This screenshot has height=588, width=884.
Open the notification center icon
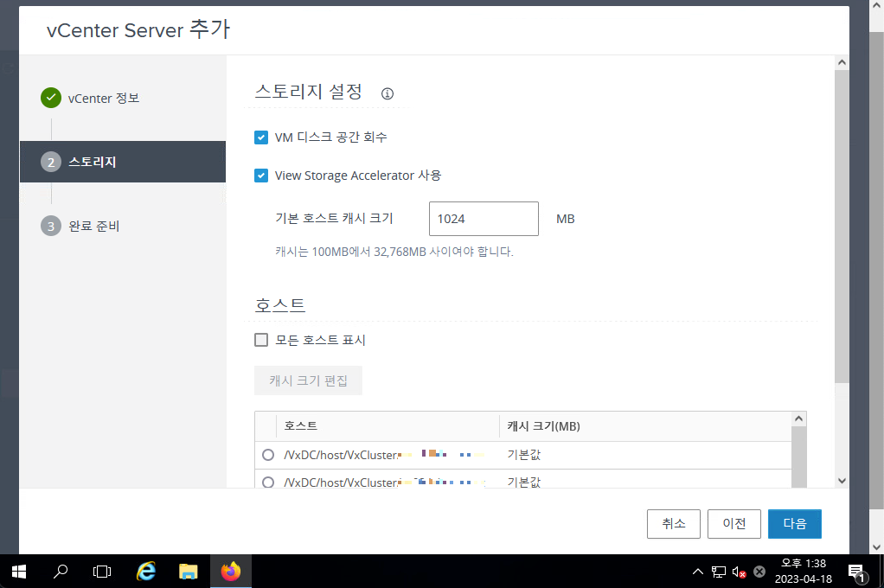856,572
